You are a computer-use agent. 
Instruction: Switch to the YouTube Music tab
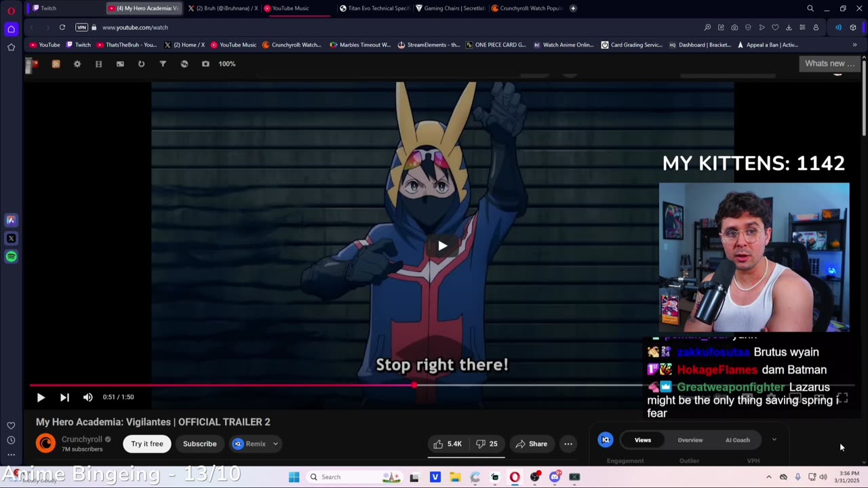tap(295, 8)
